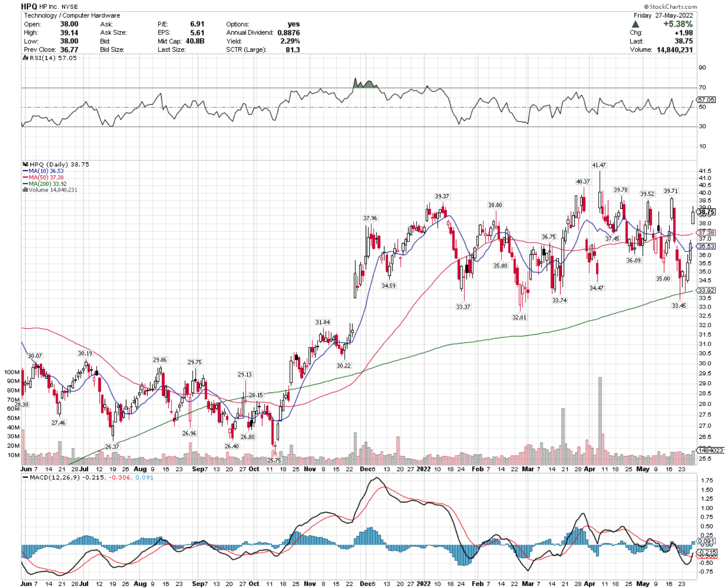Click the red MA(50) legend line marker

pyautogui.click(x=25, y=177)
